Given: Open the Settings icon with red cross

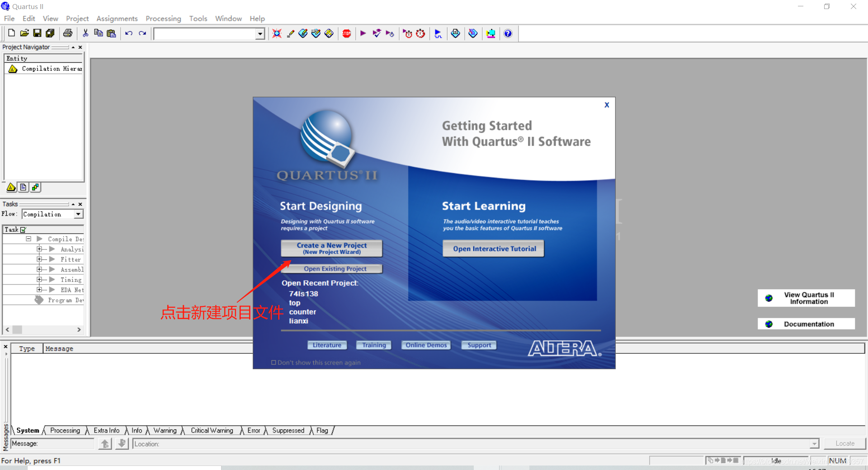Looking at the screenshot, I should pyautogui.click(x=277, y=33).
